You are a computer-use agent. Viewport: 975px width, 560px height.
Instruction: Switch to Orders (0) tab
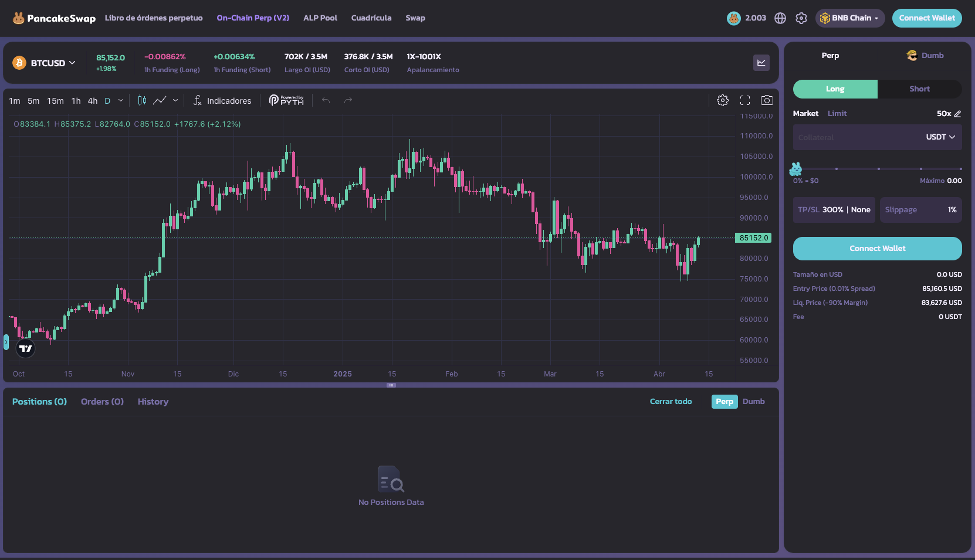coord(102,402)
